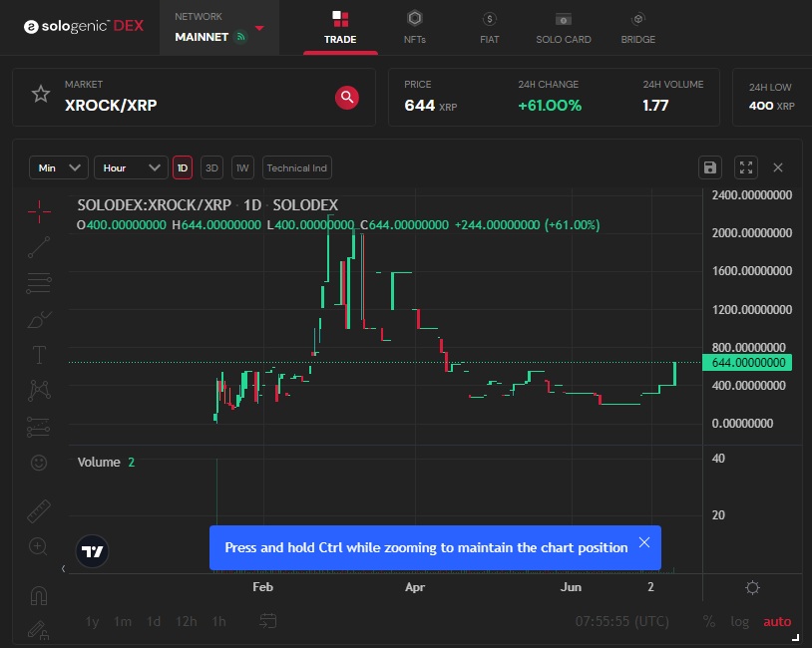Click the Apr label on time axis
The width and height of the screenshot is (812, 648).
click(415, 587)
